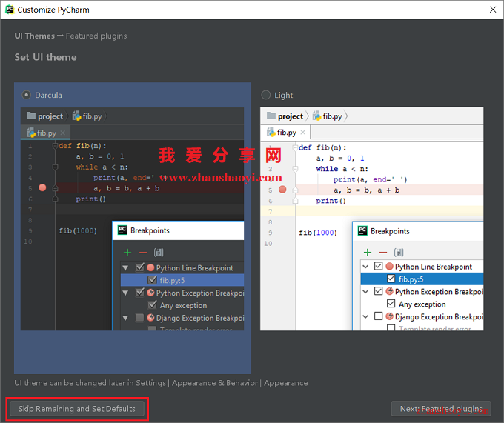Click lightning icon by Python Exception Breakpoint, Light
The width and height of the screenshot is (504, 423).
tap(390, 291)
